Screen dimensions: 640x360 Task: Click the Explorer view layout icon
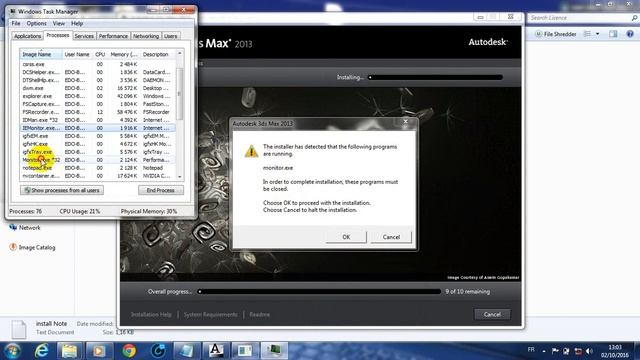click(x=587, y=34)
